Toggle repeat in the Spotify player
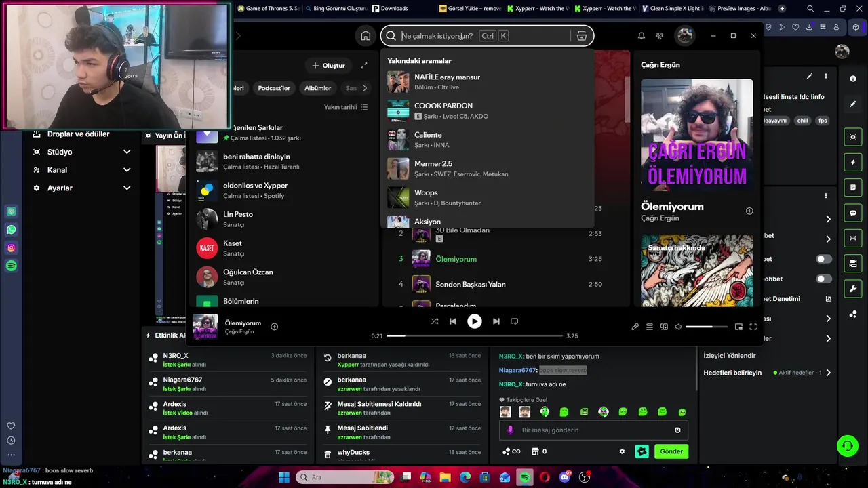 click(x=514, y=321)
